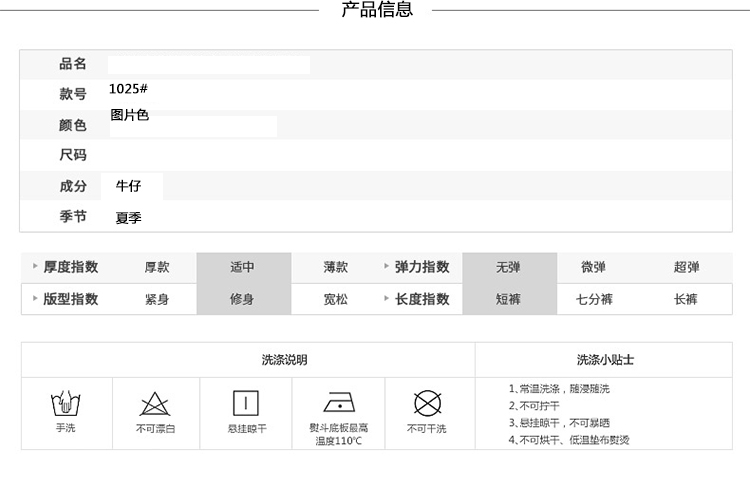Choose the 薄款 thickness option
Viewport: 750px width, 489px height.
(336, 268)
